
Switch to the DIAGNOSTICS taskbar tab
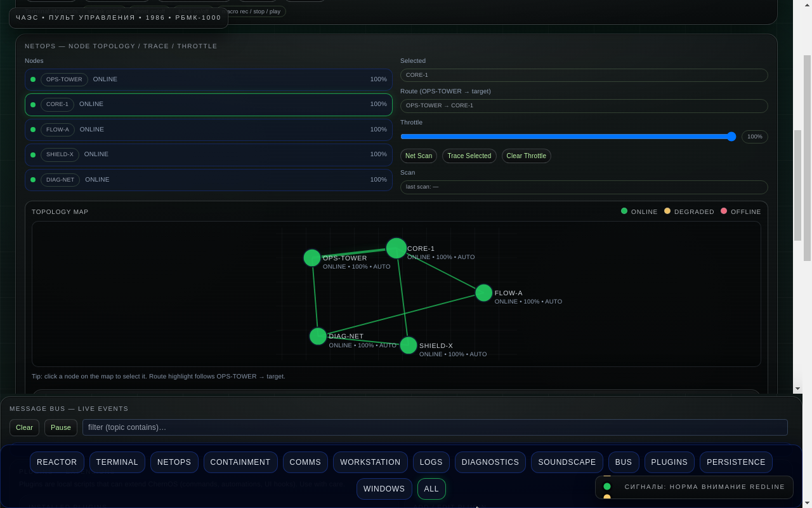coord(490,462)
